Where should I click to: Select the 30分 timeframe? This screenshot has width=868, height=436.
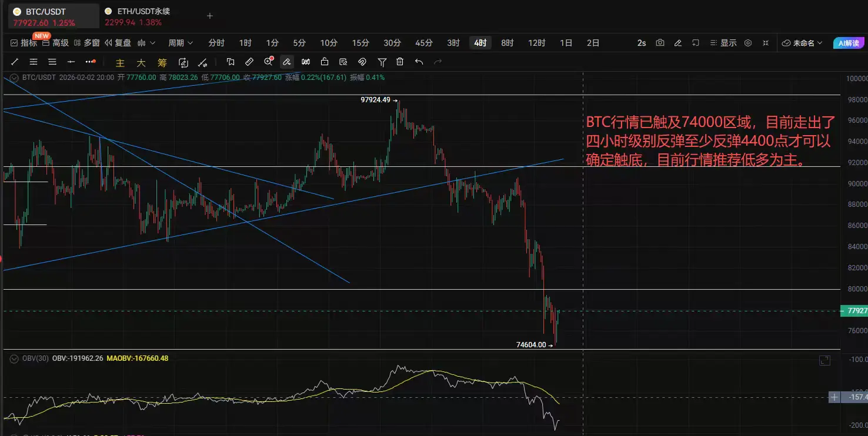pos(392,43)
